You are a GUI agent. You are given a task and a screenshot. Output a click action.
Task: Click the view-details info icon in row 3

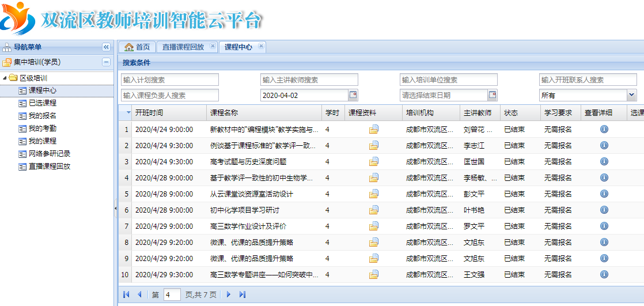[x=604, y=162]
